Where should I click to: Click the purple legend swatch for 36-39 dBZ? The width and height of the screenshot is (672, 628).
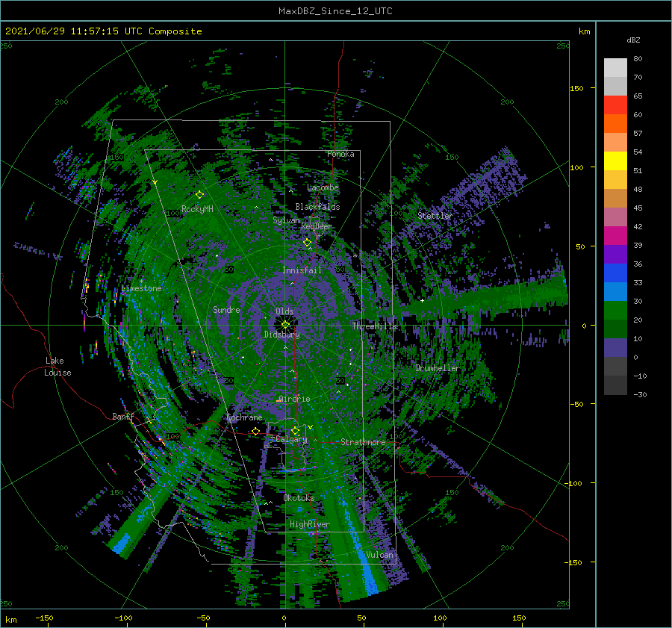[615, 255]
